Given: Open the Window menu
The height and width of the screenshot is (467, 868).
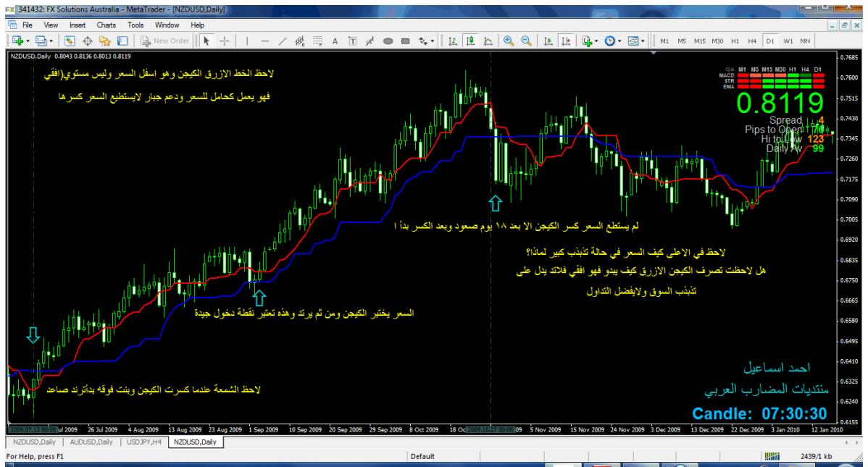Looking at the screenshot, I should 167,25.
